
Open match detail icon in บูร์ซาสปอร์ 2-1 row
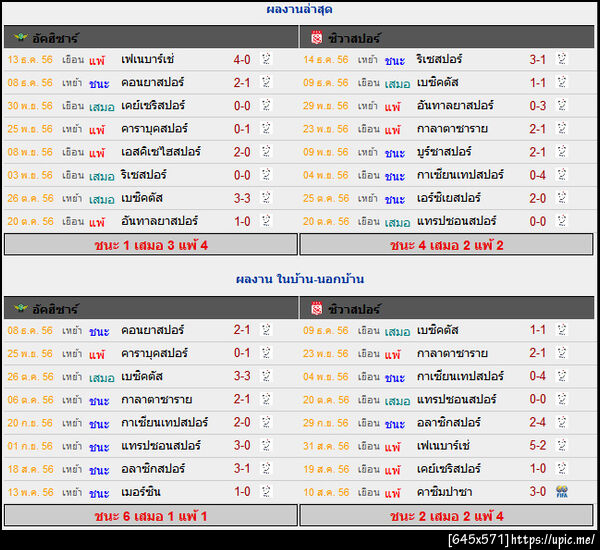coord(562,152)
